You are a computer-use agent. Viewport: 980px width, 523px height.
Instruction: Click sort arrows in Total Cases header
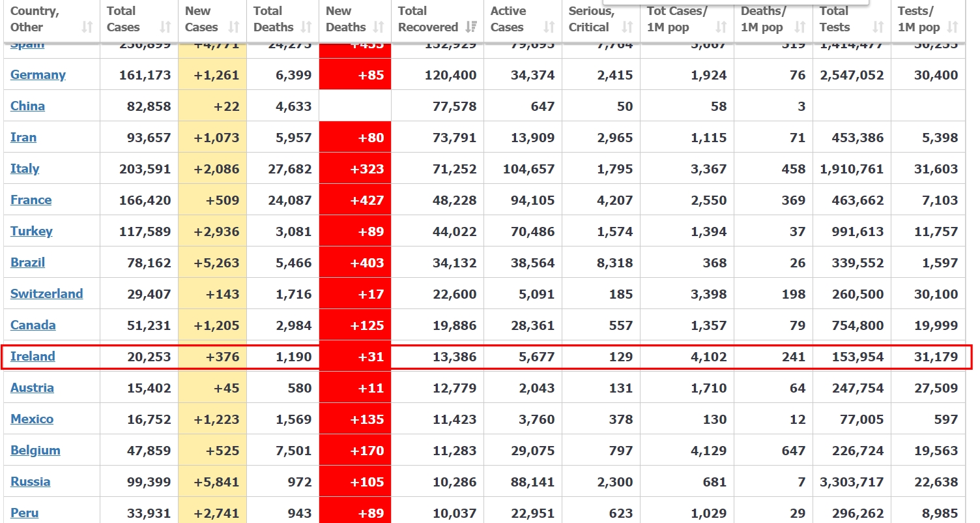166,27
